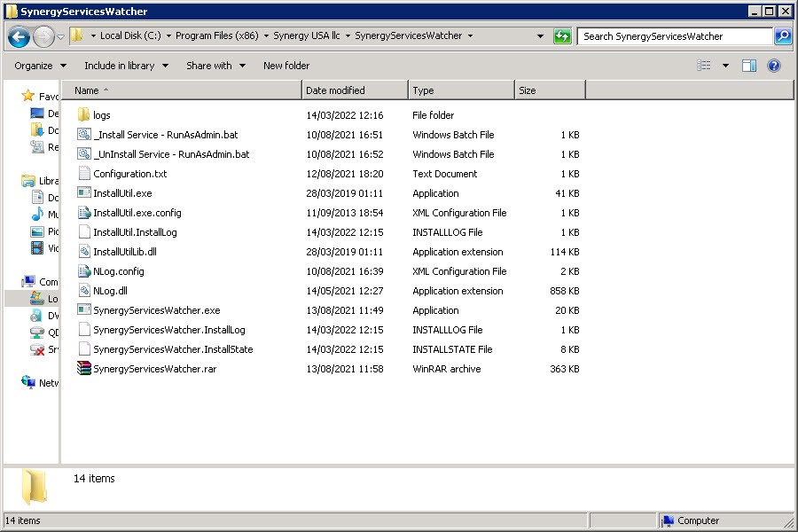Select the SynergyServicesWatcher.InstallLog file icon

coord(84,329)
